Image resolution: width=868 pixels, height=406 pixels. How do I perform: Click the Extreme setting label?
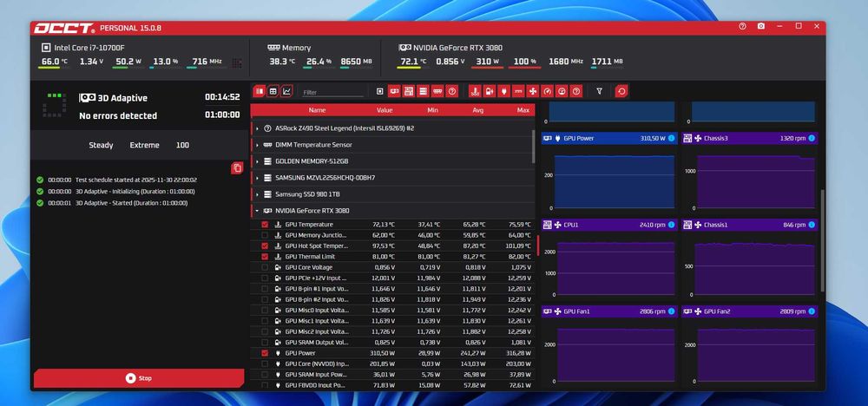coord(144,145)
